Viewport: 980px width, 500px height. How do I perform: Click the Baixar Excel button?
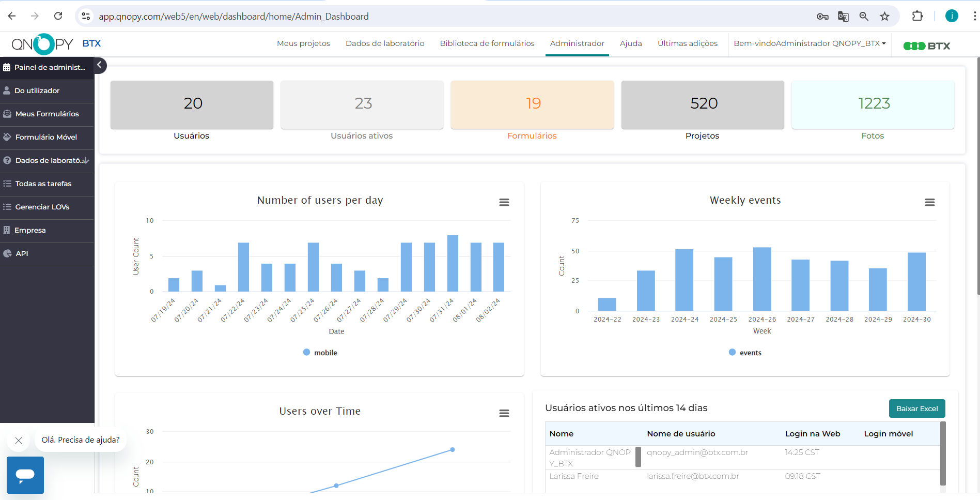(x=917, y=408)
